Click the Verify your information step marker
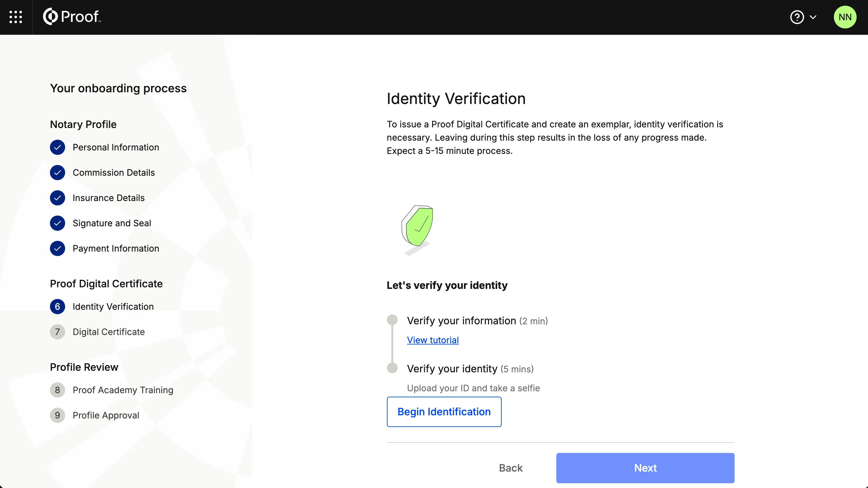868x488 pixels. click(392, 320)
